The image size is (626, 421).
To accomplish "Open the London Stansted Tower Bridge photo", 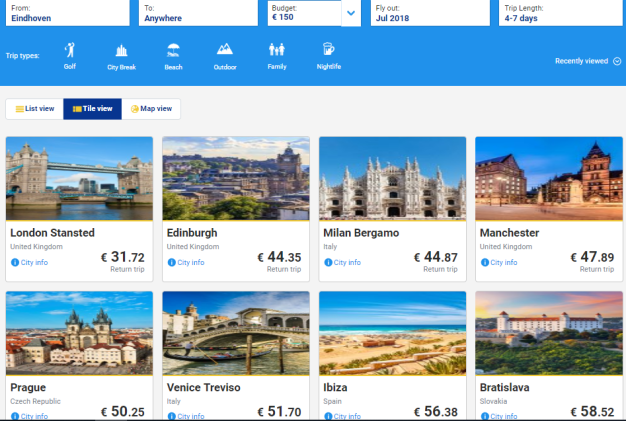I will point(79,178).
